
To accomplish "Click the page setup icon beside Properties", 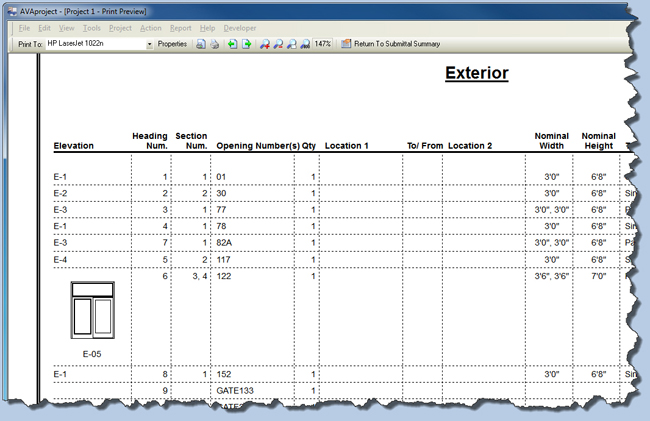I will [201, 44].
